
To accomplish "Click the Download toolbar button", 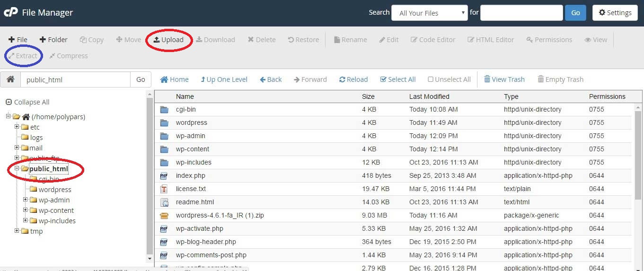I will (x=215, y=40).
